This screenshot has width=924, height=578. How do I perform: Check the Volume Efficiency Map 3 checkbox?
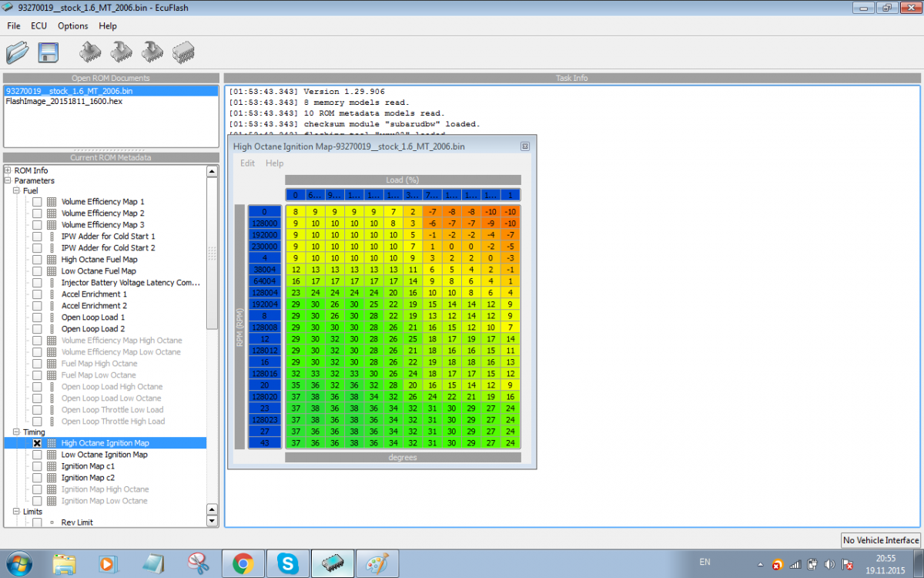coord(37,225)
